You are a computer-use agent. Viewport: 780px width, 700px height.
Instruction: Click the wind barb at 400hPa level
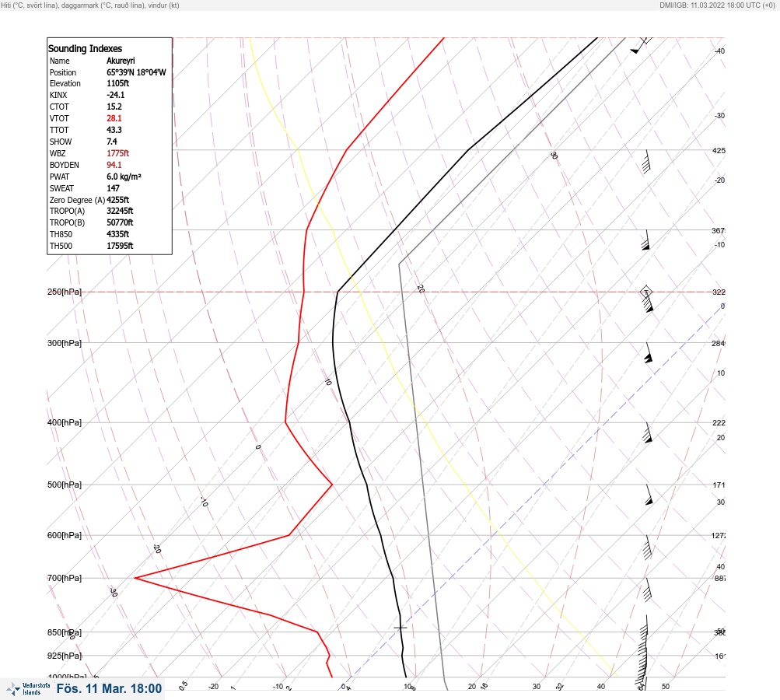(647, 433)
